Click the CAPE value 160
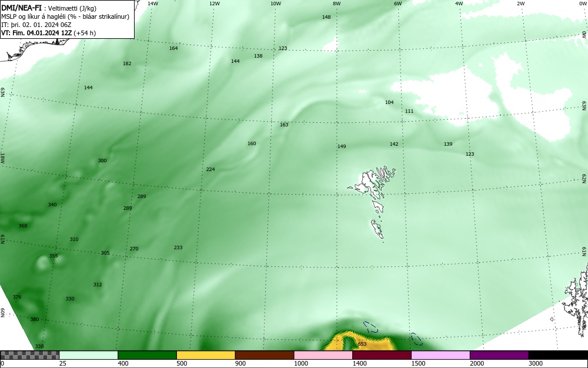 click(252, 143)
